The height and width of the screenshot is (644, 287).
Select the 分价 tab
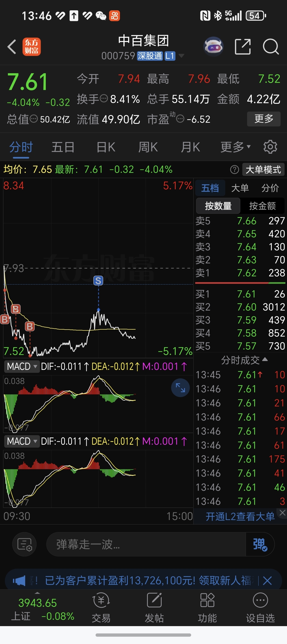[270, 188]
